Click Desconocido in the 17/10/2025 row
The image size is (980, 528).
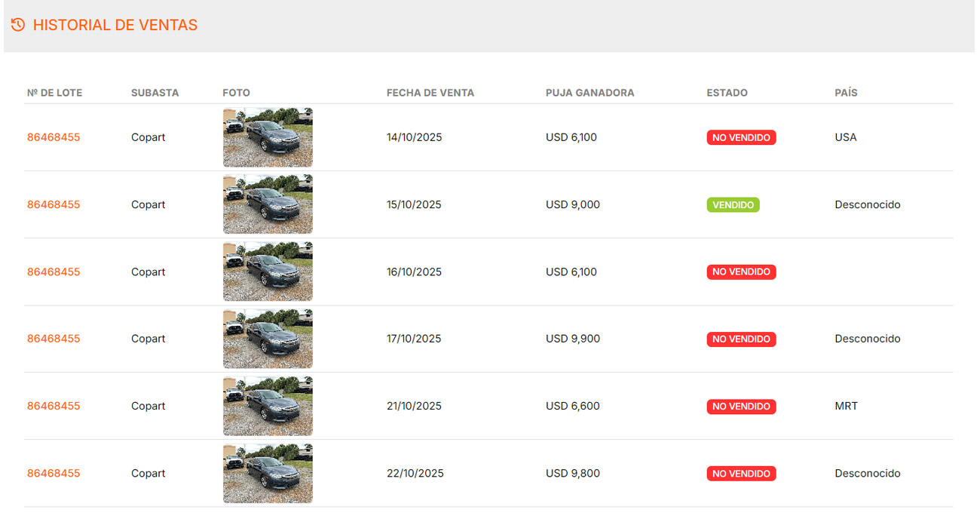tap(868, 339)
